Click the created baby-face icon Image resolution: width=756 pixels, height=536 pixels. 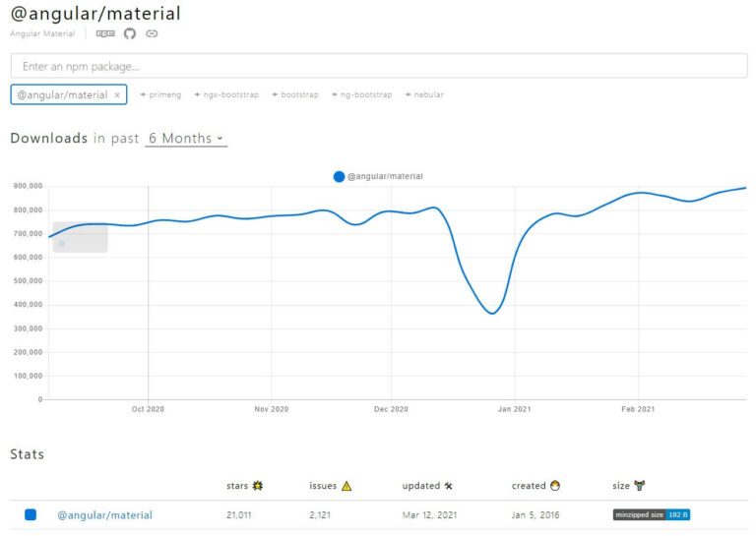(x=555, y=486)
